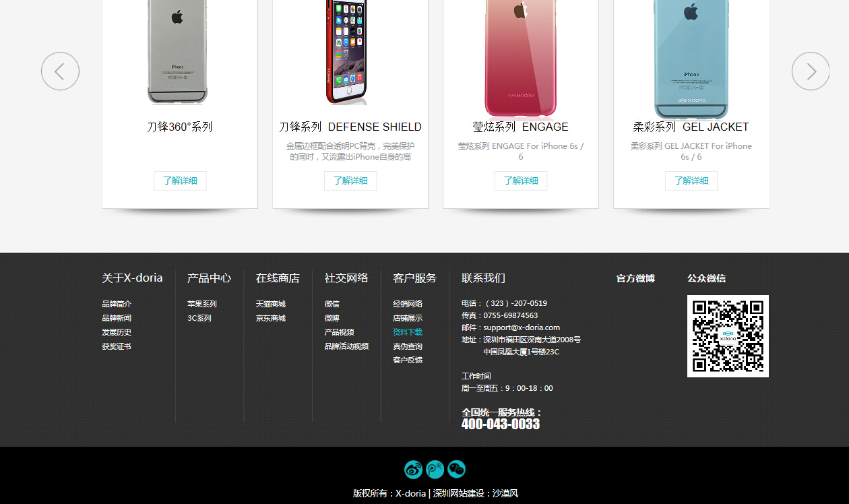Screen dimensions: 849x504
Task: Open the 苹果系列 product link
Action: [x=202, y=304]
